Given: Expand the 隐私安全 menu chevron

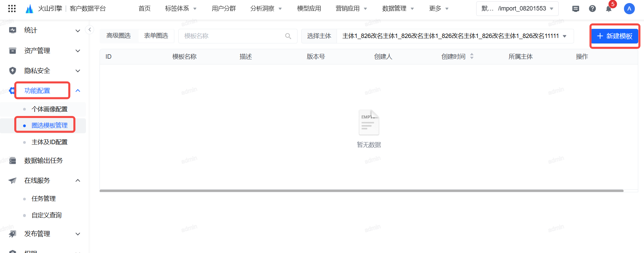Looking at the screenshot, I should pos(78,71).
